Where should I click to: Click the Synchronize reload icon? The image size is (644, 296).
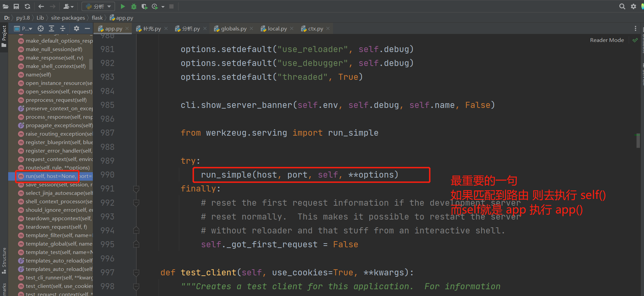tap(27, 6)
